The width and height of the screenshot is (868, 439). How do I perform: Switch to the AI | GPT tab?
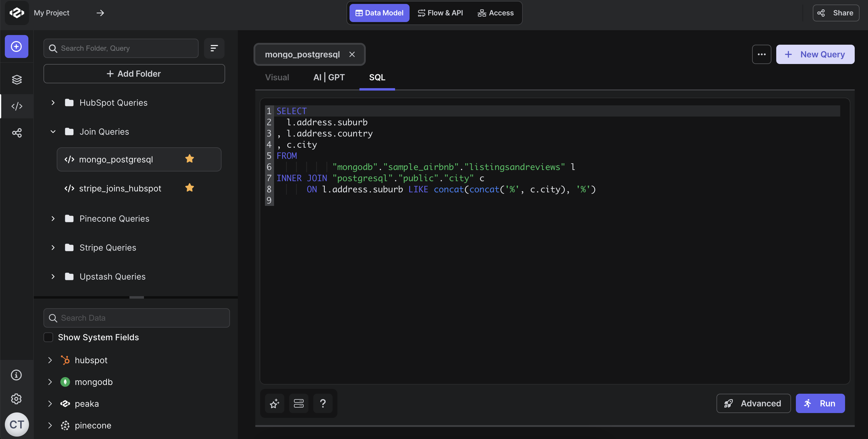click(x=329, y=77)
